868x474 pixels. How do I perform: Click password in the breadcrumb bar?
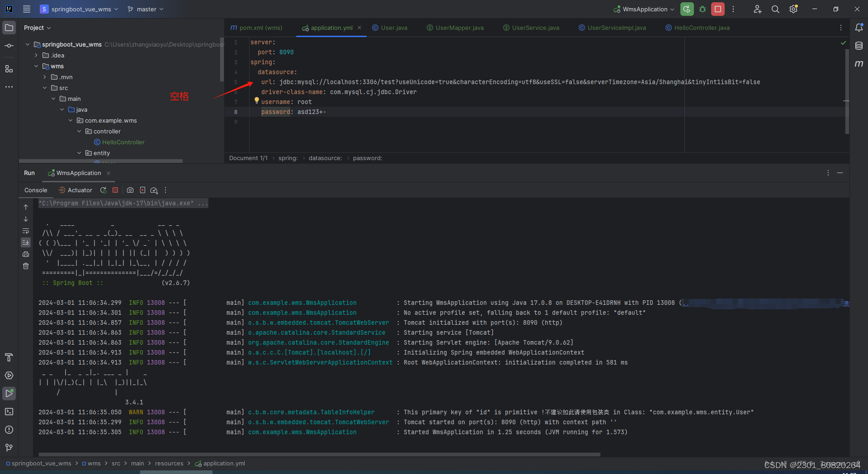[368, 158]
